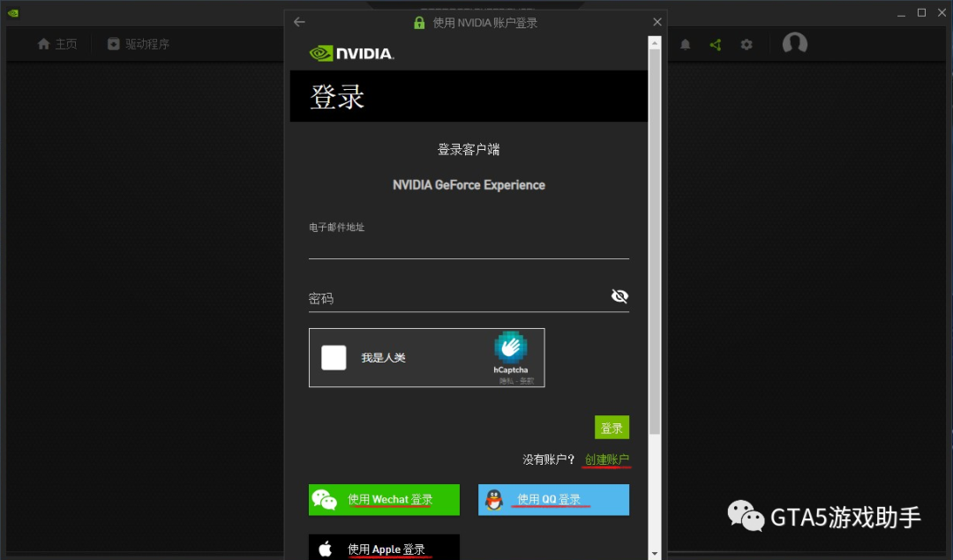Click the padlock icon in the dialog title
Image resolution: width=953 pixels, height=560 pixels.
419,23
